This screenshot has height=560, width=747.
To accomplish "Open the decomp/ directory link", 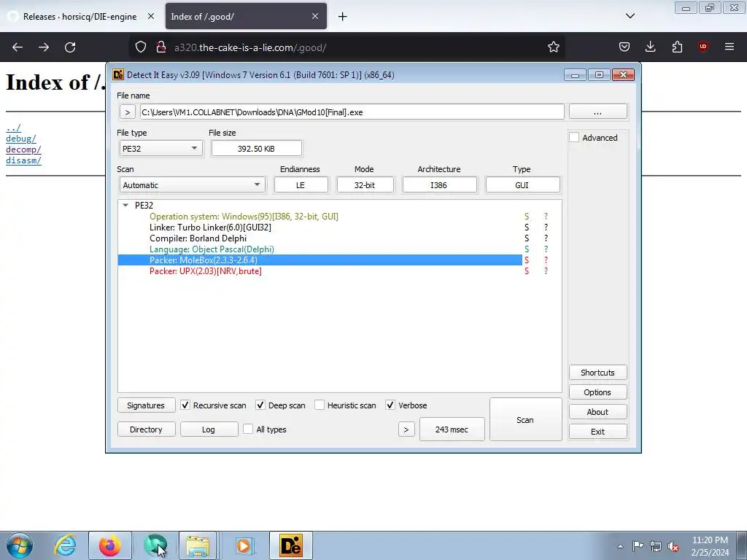I will (x=23, y=149).
